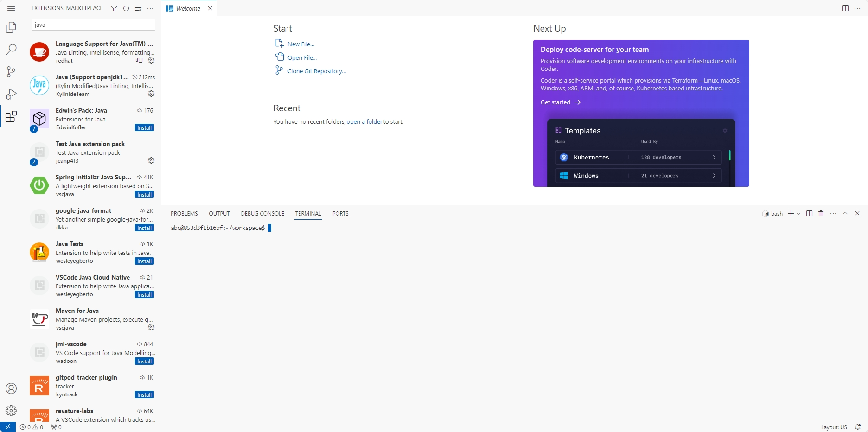Maximize the panel size with the chevron
The image size is (868, 432).
coord(845,214)
